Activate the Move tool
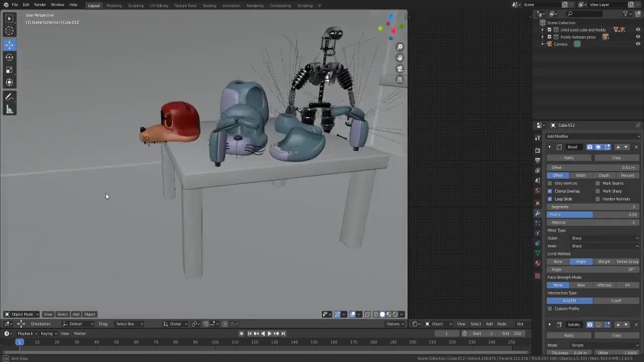The image size is (644, 362). point(9,45)
